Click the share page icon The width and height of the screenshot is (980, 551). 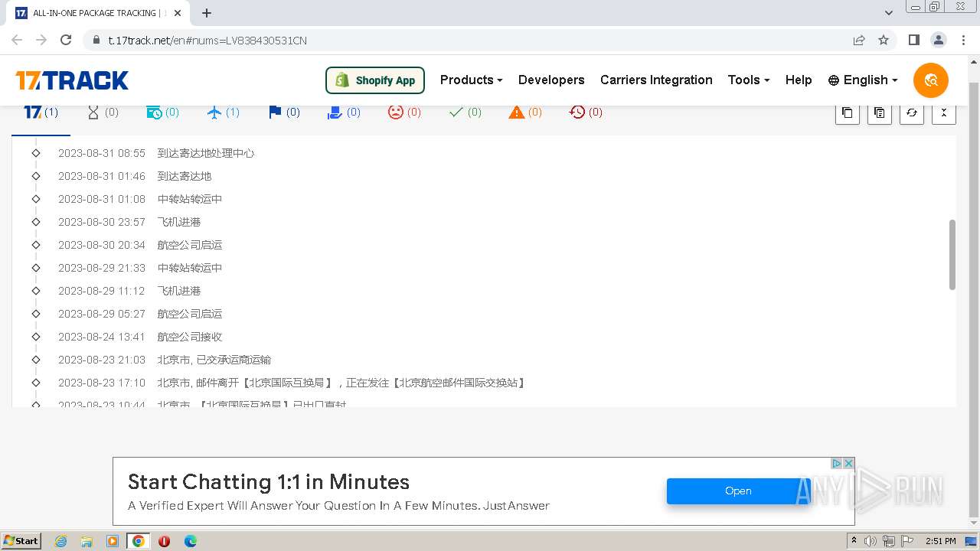[859, 40]
